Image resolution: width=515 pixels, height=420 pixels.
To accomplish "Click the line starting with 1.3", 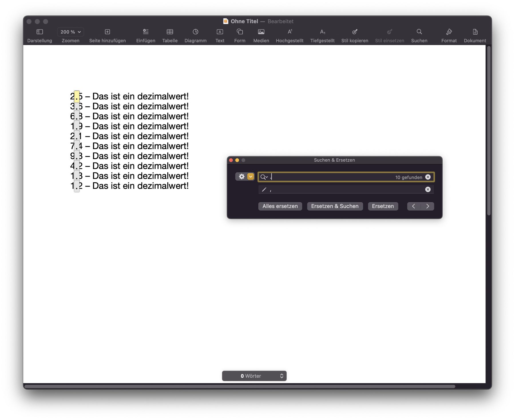I will tap(129, 176).
